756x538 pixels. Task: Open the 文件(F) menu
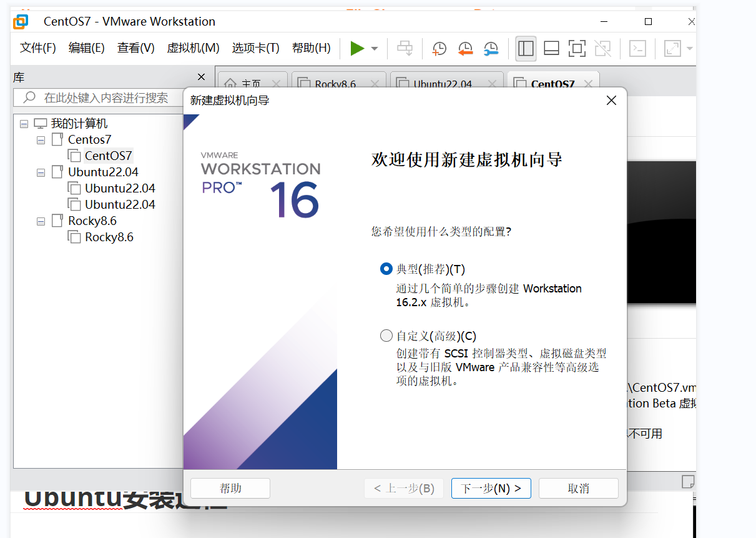pos(38,48)
